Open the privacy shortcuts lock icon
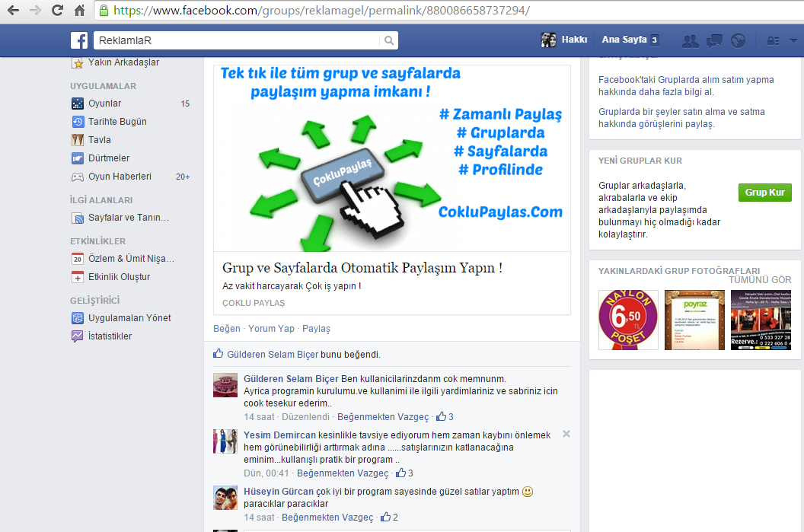Image resolution: width=804 pixels, height=532 pixels. pyautogui.click(x=773, y=40)
